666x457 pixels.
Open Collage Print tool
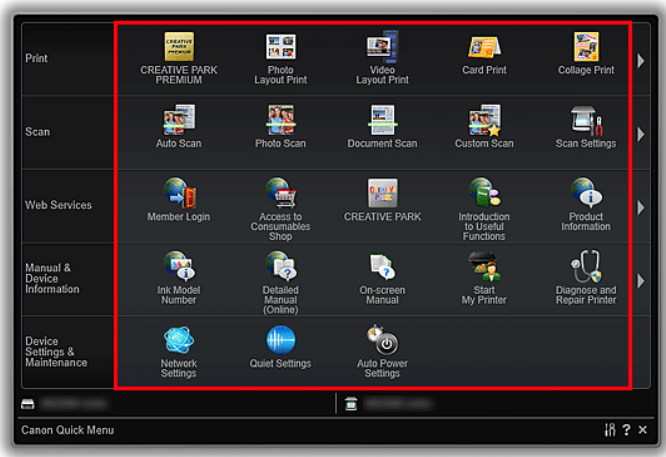pyautogui.click(x=586, y=48)
